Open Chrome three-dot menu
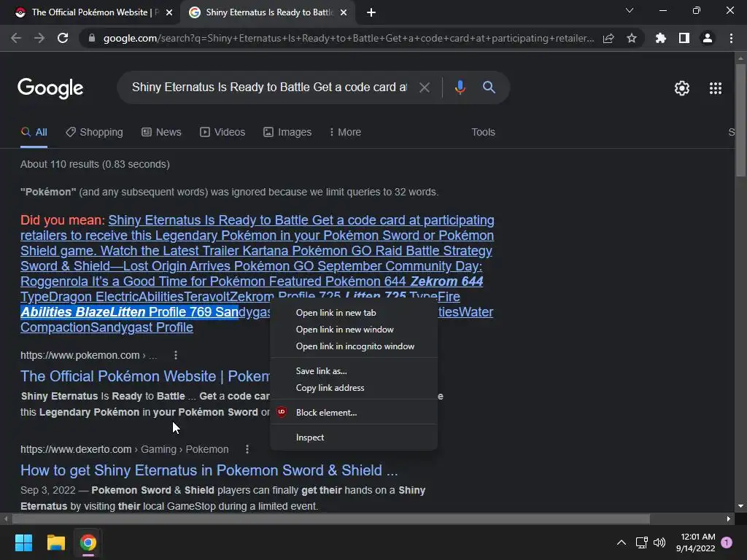 (x=731, y=38)
